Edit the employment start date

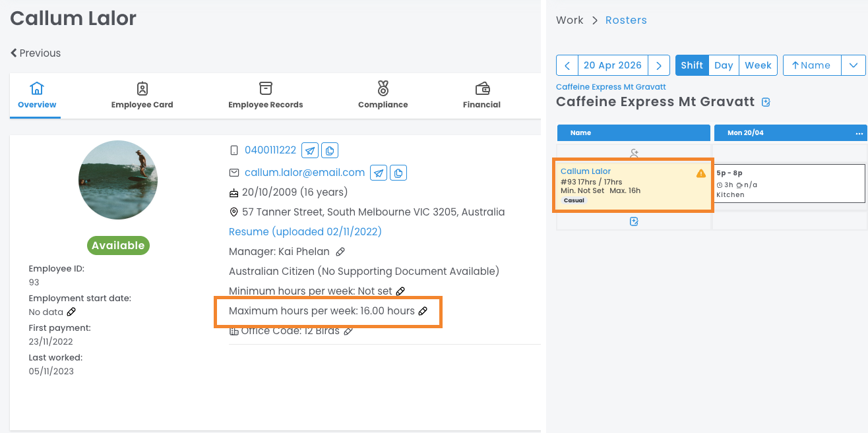[71, 312]
